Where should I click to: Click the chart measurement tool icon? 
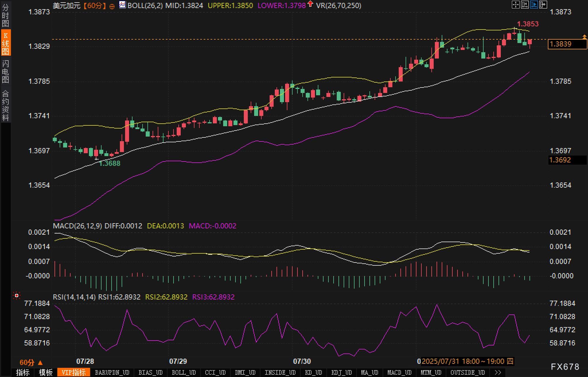tap(525, 5)
